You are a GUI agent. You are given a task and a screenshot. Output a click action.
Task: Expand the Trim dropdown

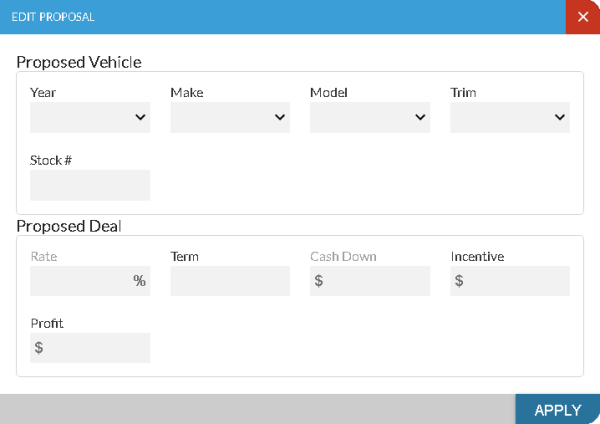pyautogui.click(x=510, y=118)
